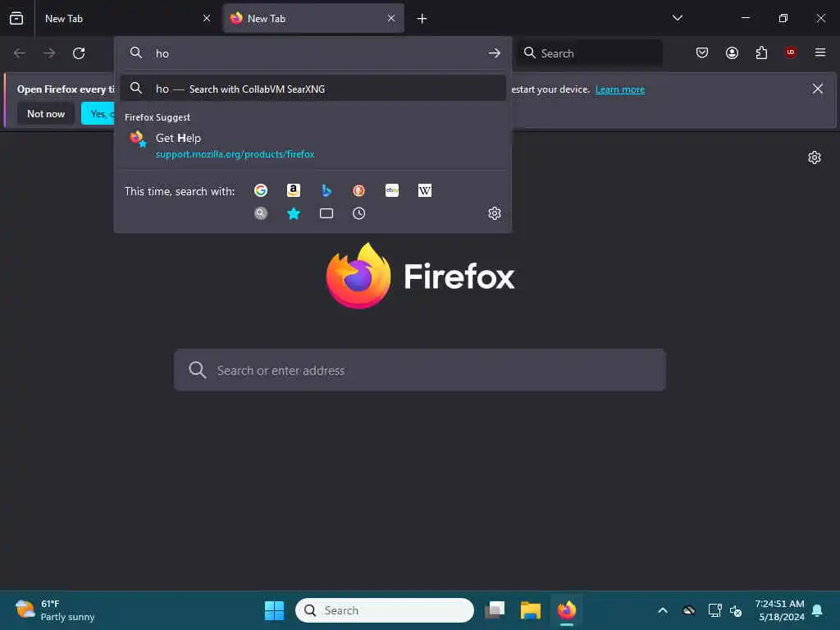This screenshot has height=630, width=840.
Task: Open the Windows Start menu
Action: coord(274,610)
